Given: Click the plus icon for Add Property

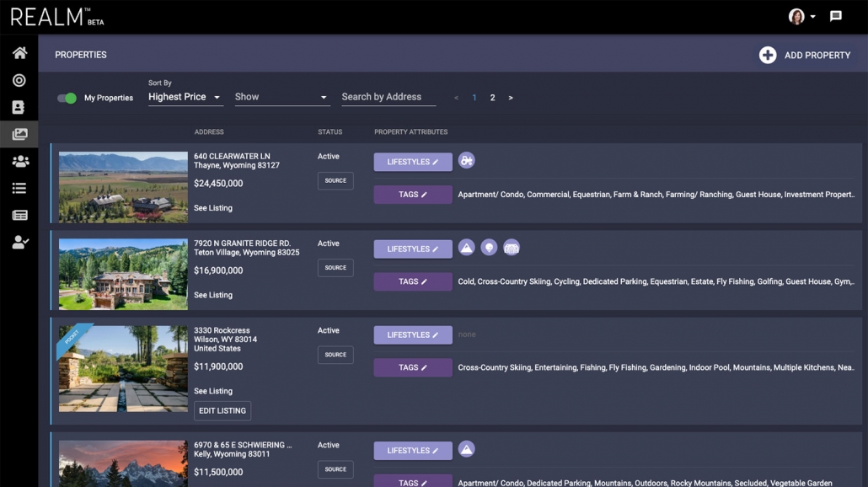Looking at the screenshot, I should coord(767,55).
